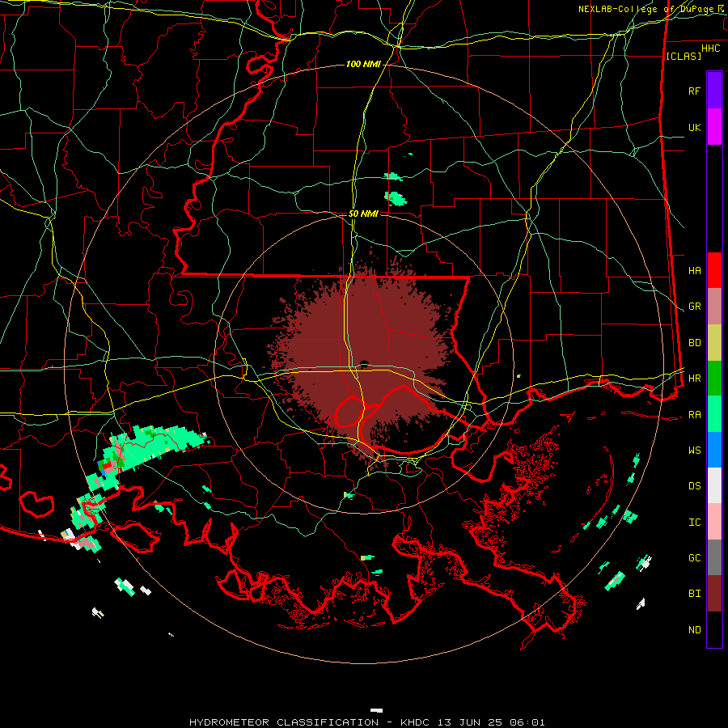The width and height of the screenshot is (728, 728).
Task: Select the light pink IC color swatch
Action: [714, 522]
